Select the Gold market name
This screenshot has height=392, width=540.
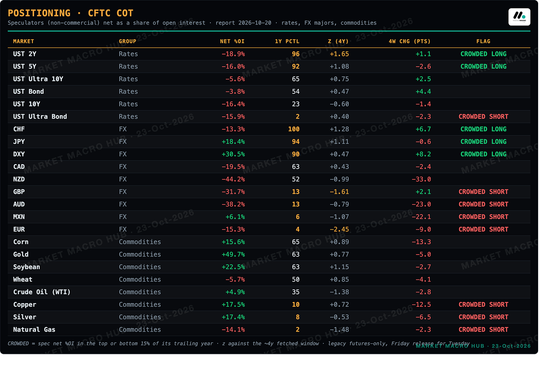pos(21,255)
